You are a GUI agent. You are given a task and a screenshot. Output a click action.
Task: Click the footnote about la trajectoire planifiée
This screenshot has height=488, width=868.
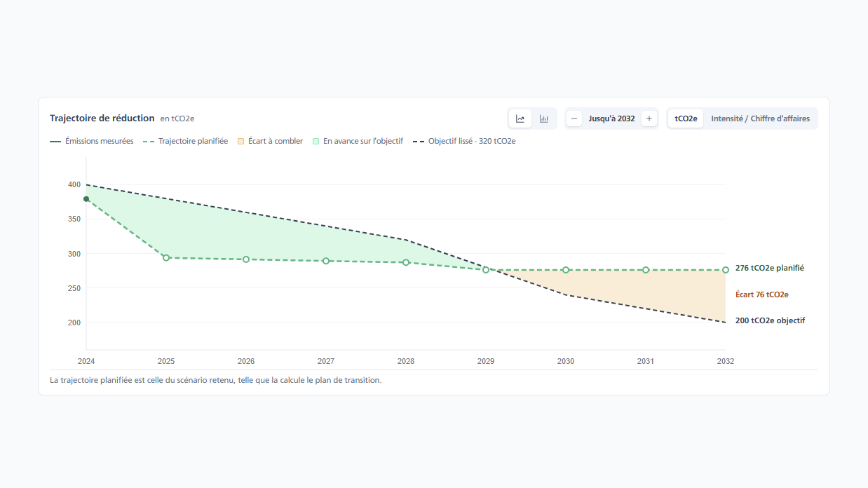click(x=216, y=380)
